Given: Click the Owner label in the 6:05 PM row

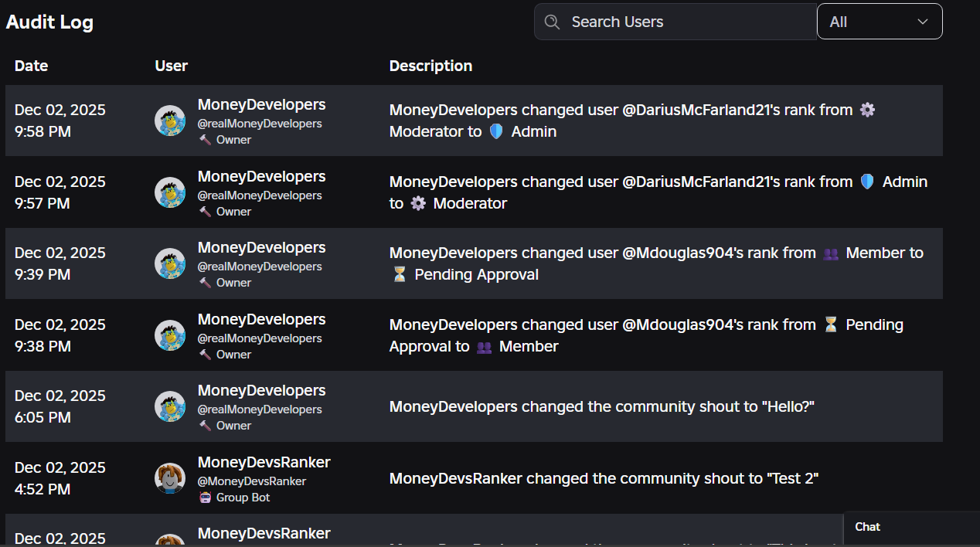Looking at the screenshot, I should coord(233,426).
